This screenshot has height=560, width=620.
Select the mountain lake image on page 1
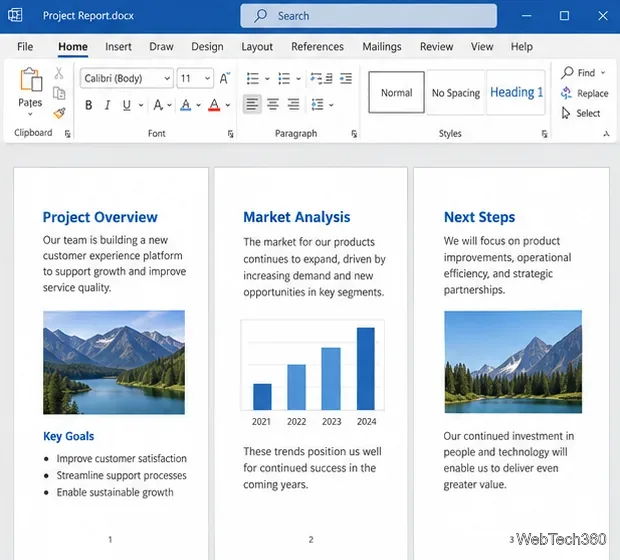114,362
